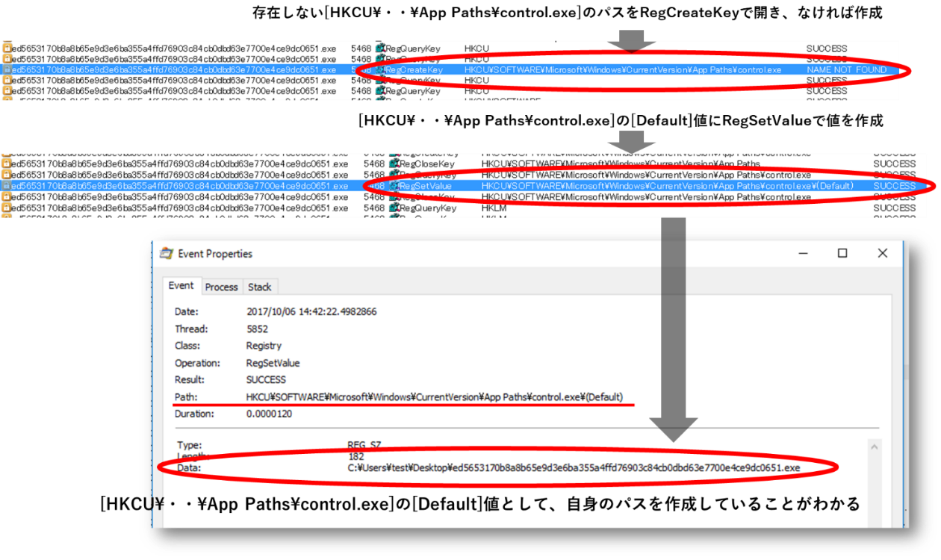Click the RegQueryKey icon on the HKCU row

(x=380, y=48)
